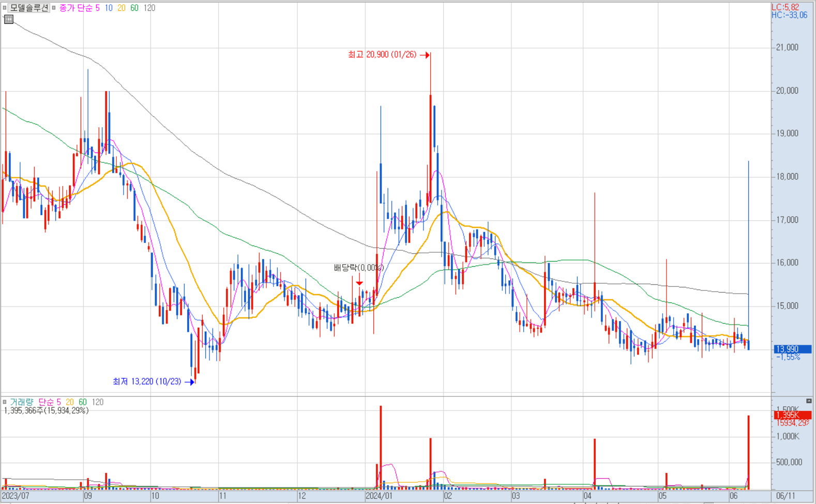Image resolution: width=816 pixels, height=504 pixels.
Task: Click the 09 month date axis label
Action: pos(88,496)
